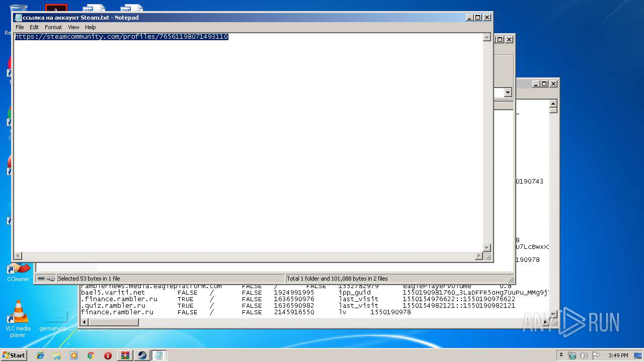
Task: Click Show Desktop button at taskbar end
Action: coord(639,355)
